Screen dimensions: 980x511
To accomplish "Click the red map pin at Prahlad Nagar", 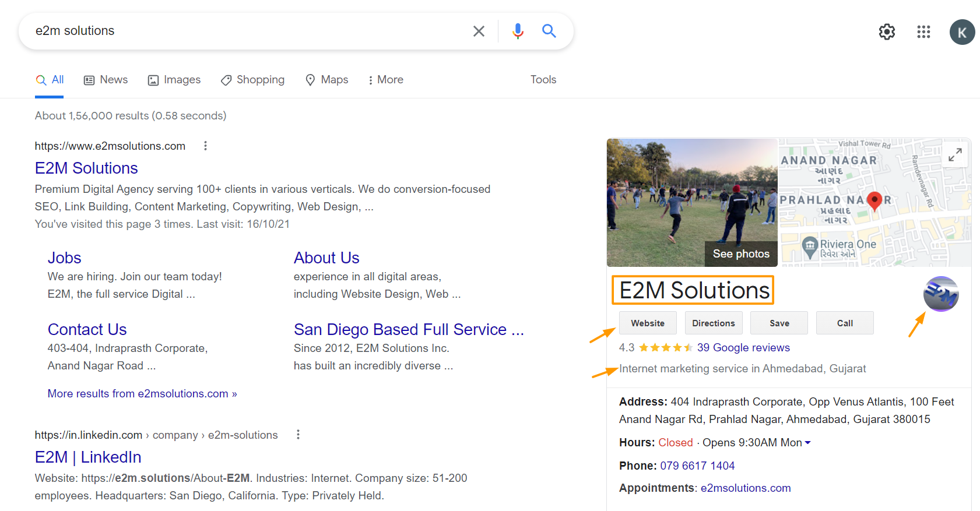I will click(874, 200).
